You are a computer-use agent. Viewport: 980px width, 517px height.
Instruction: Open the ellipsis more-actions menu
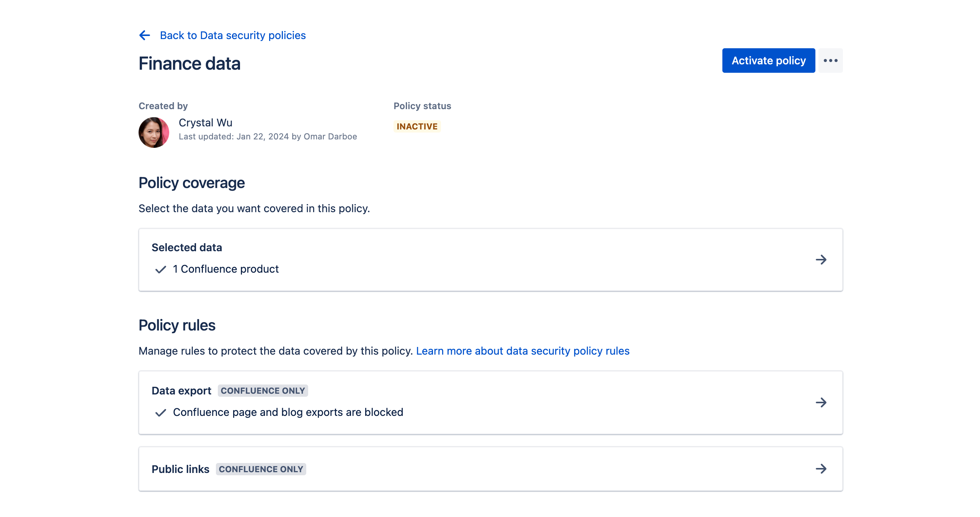830,60
